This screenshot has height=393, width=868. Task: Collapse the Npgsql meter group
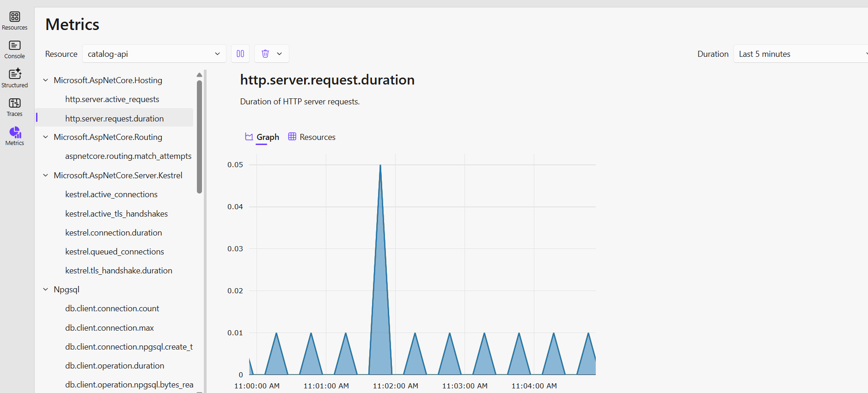(46, 290)
